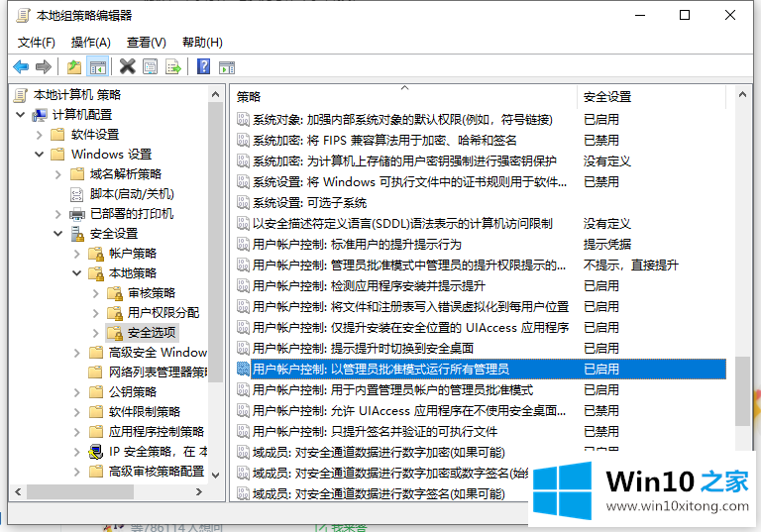Open the 文件(F) menu
Screen dimensions: 761x532
(x=37, y=43)
